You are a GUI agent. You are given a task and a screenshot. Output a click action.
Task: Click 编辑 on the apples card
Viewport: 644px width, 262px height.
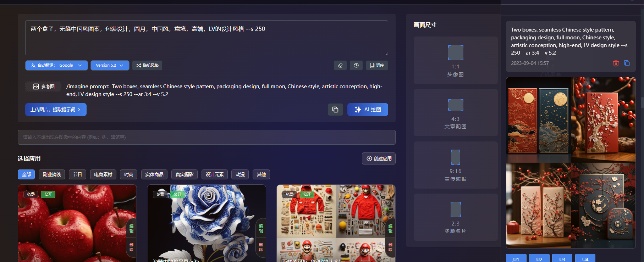tap(132, 229)
